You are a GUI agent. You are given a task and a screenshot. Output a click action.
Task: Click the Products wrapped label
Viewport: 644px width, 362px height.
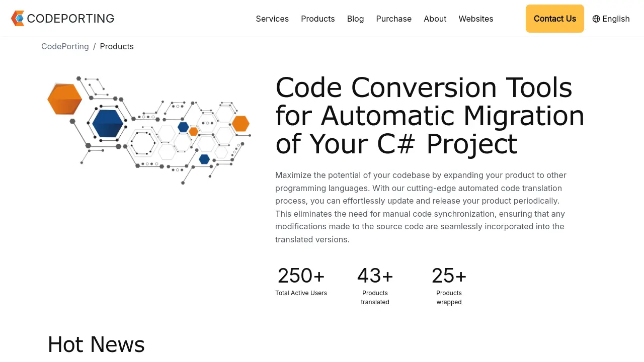pos(449,298)
